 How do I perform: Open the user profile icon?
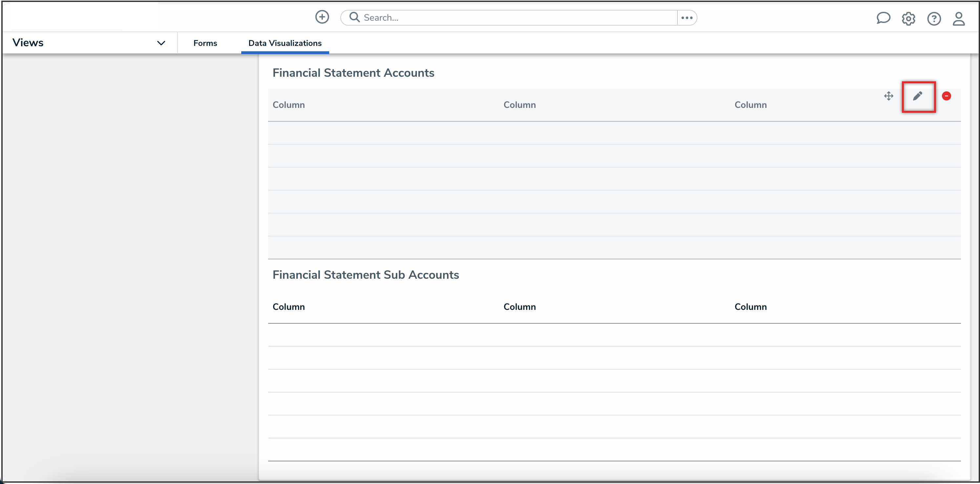pos(958,19)
